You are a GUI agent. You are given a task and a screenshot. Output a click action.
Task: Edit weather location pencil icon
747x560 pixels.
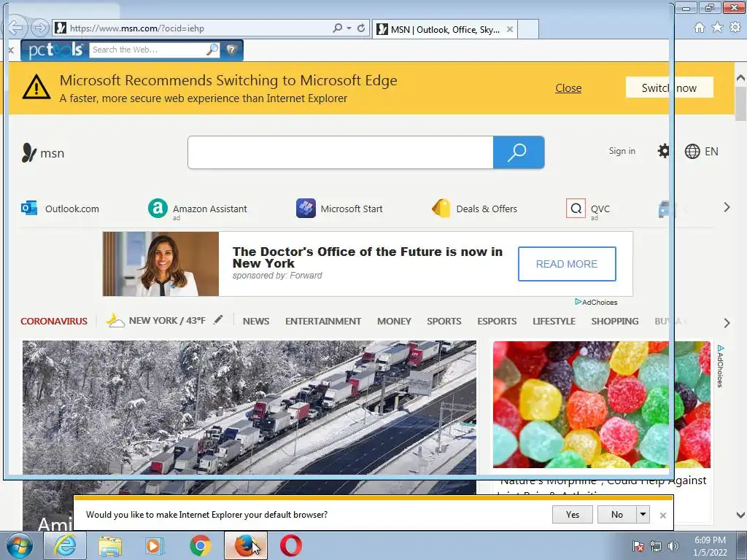point(217,320)
